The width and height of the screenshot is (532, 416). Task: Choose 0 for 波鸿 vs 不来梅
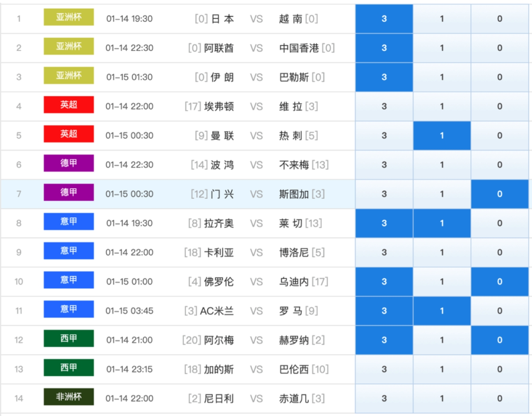[500, 165]
